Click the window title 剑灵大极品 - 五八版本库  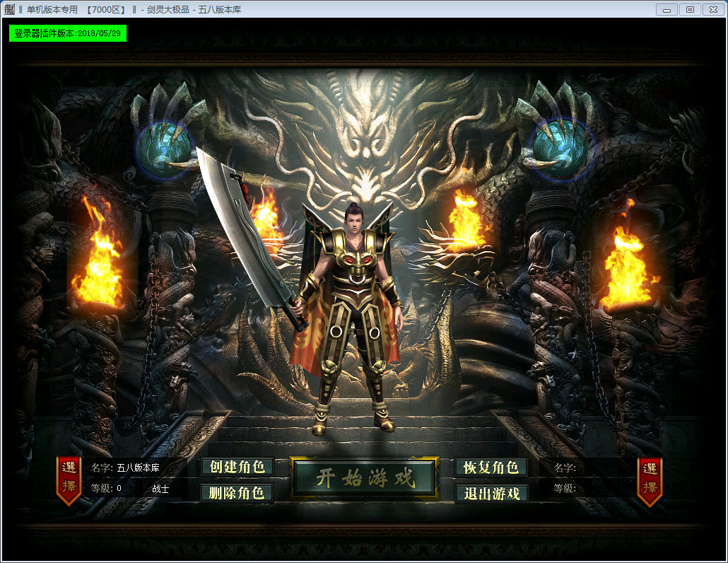coord(194,9)
